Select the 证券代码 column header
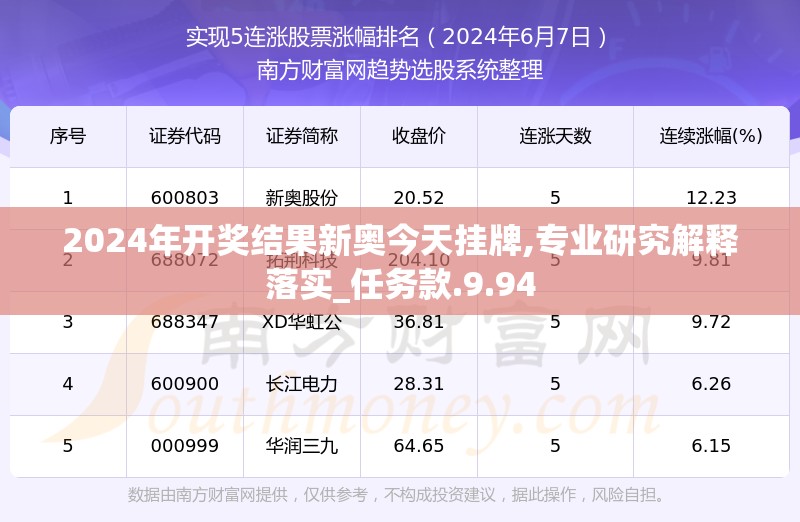 185,136
